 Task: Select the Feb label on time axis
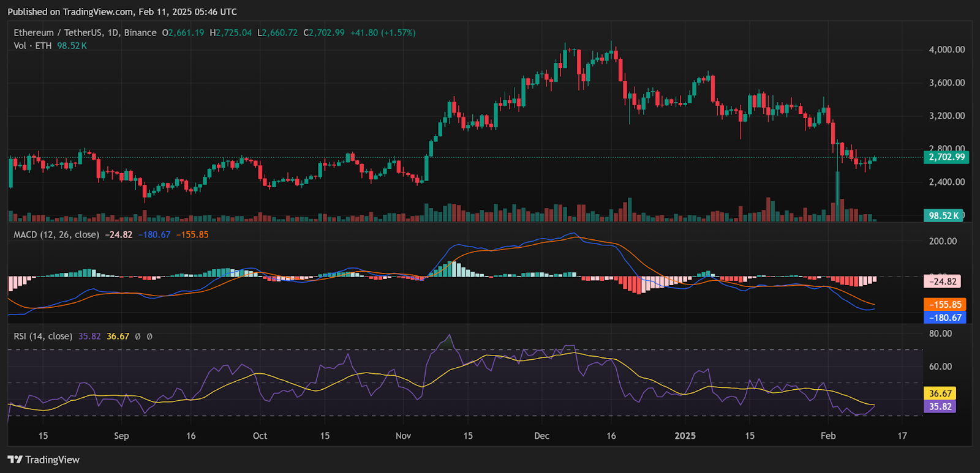(828, 436)
